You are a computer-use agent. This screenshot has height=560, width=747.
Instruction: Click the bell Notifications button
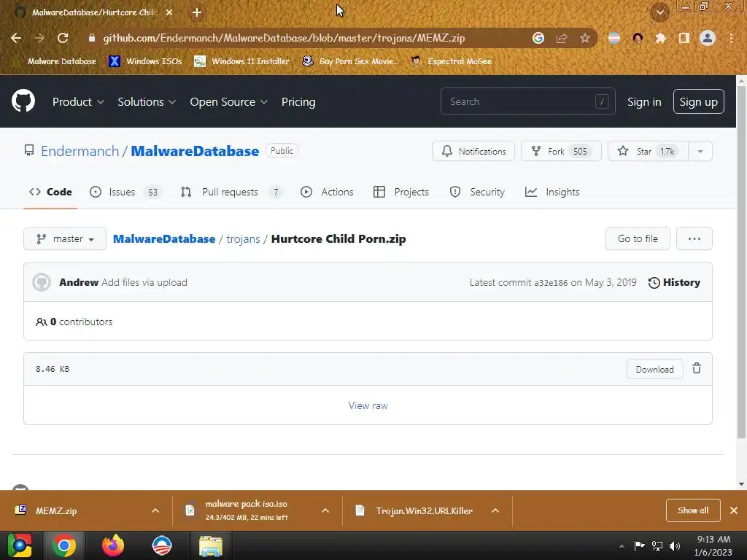(x=473, y=151)
